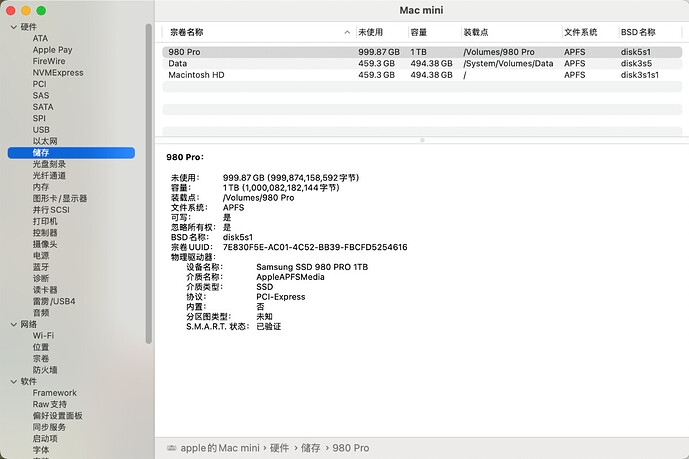Select the Data volume row
The image size is (689, 459).
178,63
